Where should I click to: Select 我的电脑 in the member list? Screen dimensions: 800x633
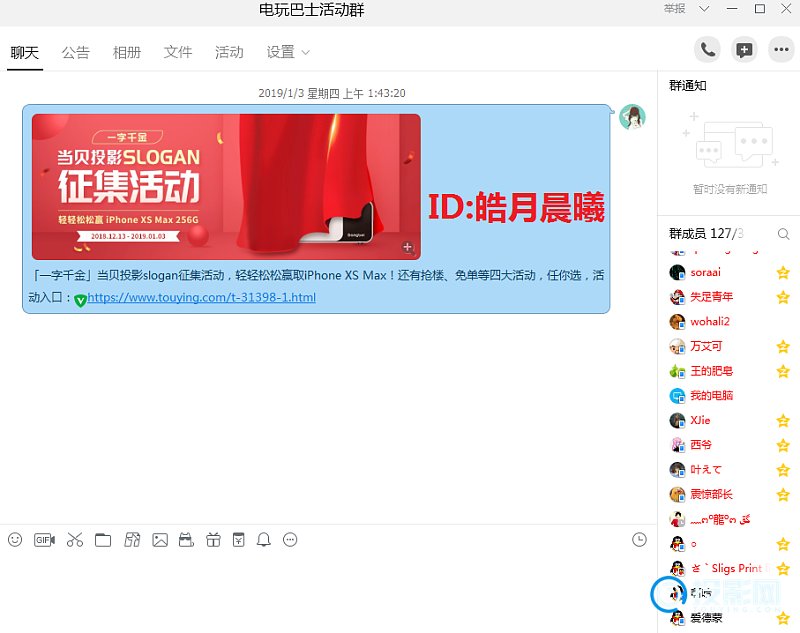coord(729,395)
